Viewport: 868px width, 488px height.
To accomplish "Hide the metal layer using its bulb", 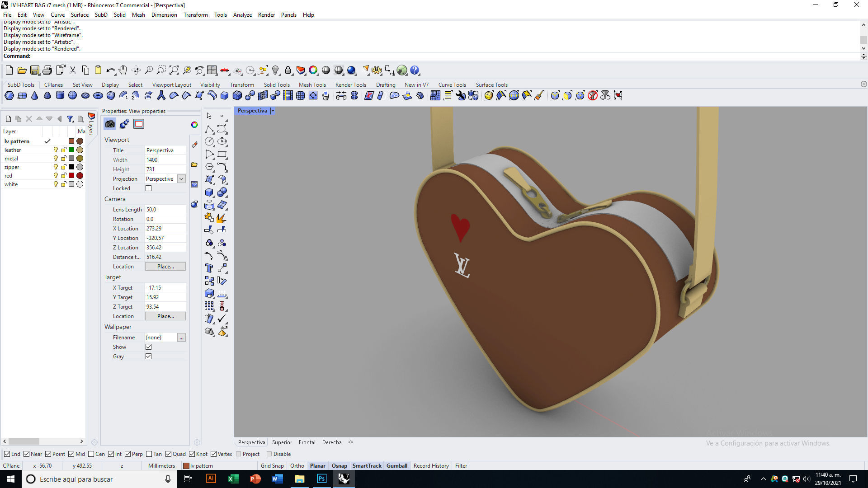I will click(56, 159).
